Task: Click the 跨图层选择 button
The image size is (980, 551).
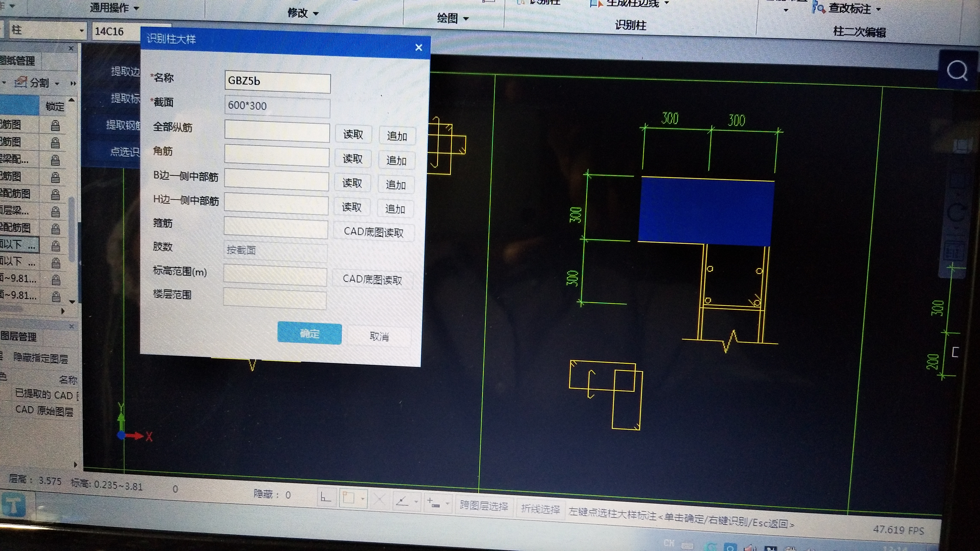Action: click(x=484, y=506)
